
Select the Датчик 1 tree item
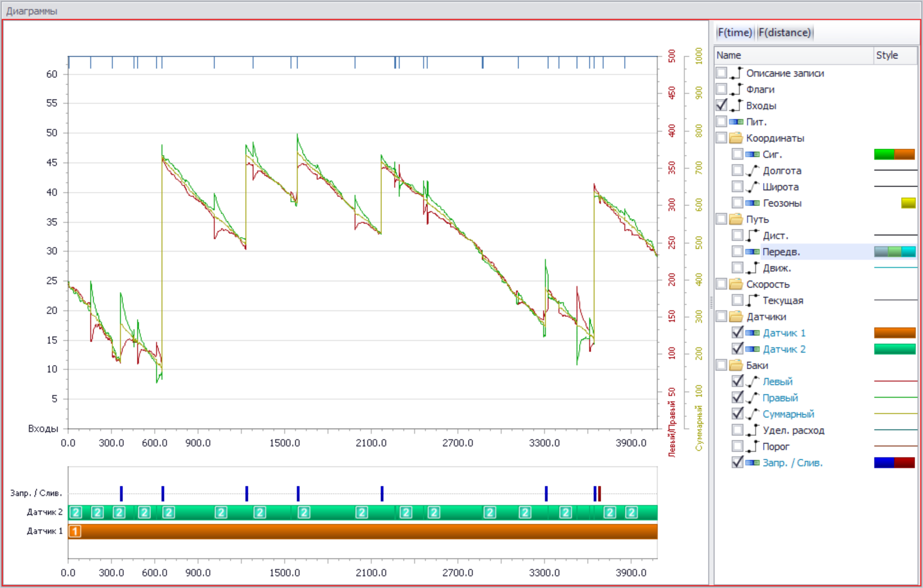(x=784, y=332)
